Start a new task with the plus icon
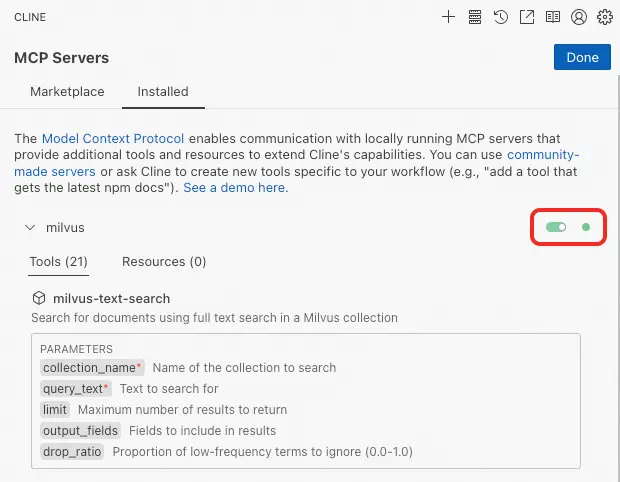The width and height of the screenshot is (620, 482). 449,17
